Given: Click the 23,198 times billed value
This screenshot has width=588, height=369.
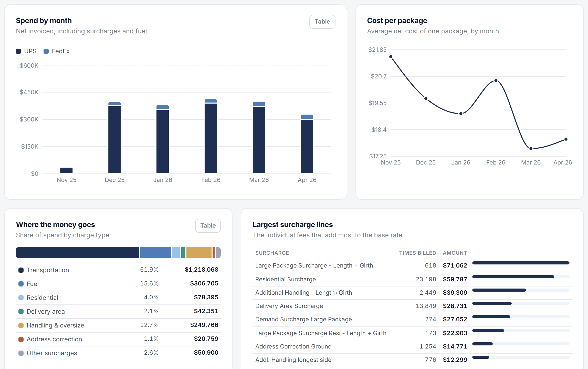Looking at the screenshot, I should [x=426, y=279].
